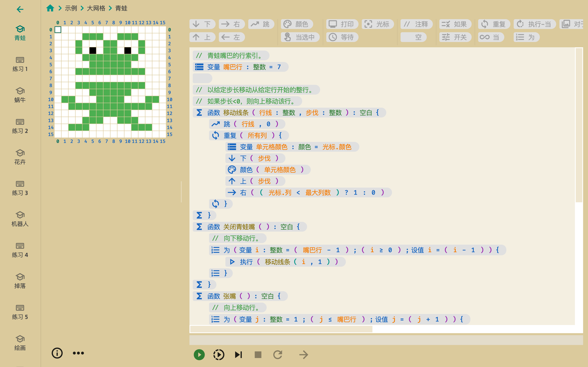Viewport: 588px width, 367px height.
Task: Add the 开关 switch block
Action: [455, 37]
